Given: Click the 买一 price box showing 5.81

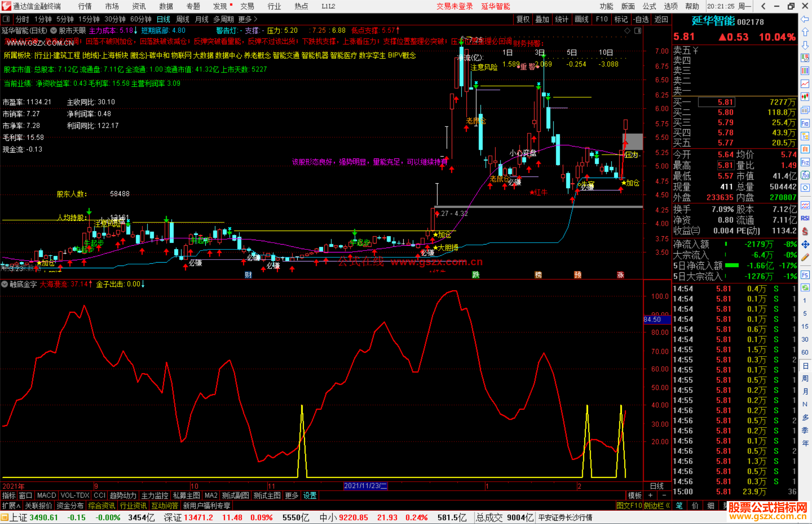Looking at the screenshot, I should (x=717, y=102).
